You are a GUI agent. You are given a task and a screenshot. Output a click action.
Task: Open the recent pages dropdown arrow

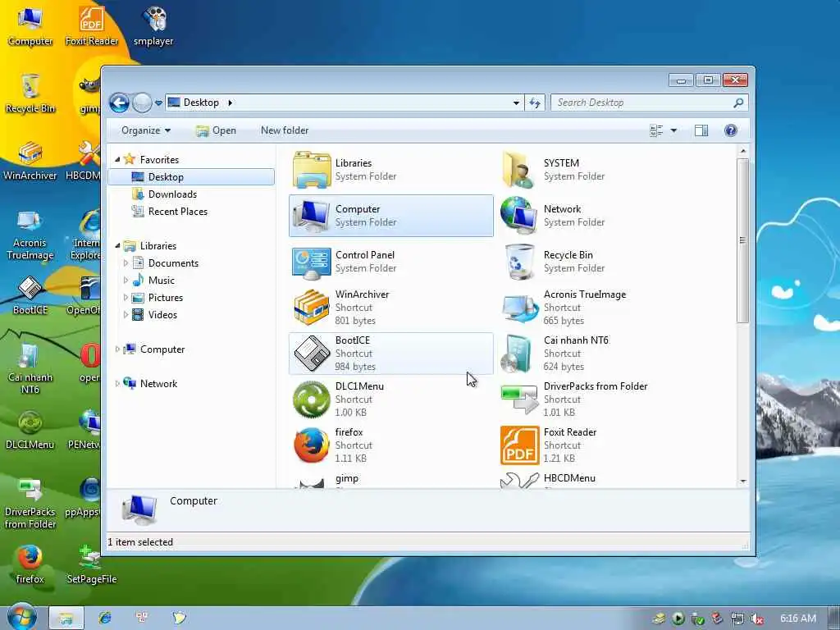[158, 103]
